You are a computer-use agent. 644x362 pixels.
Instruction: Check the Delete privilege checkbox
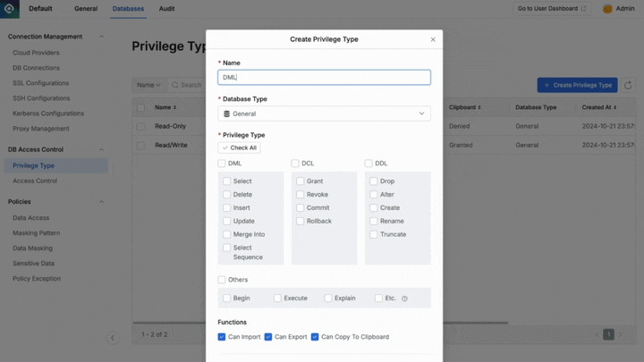(226, 194)
